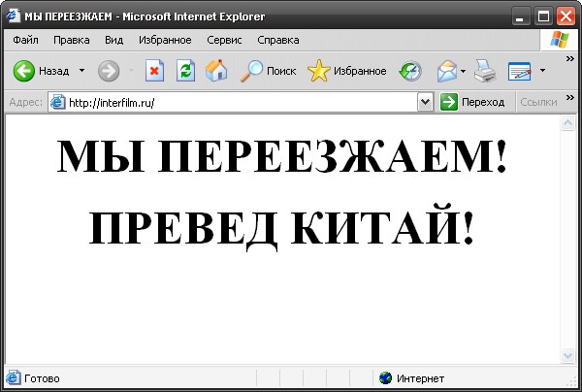This screenshot has height=392, width=582.
Task: Open the Файл menu
Action: (x=25, y=40)
